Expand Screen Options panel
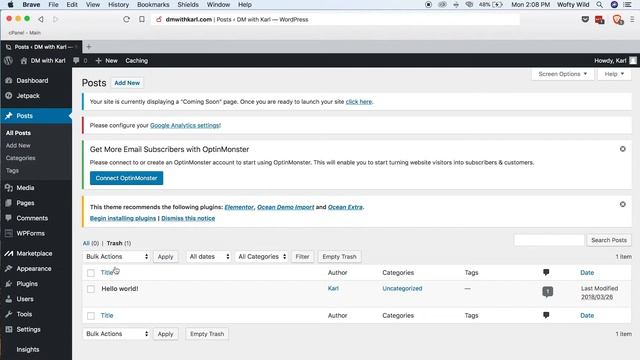The image size is (640, 360). coord(562,74)
